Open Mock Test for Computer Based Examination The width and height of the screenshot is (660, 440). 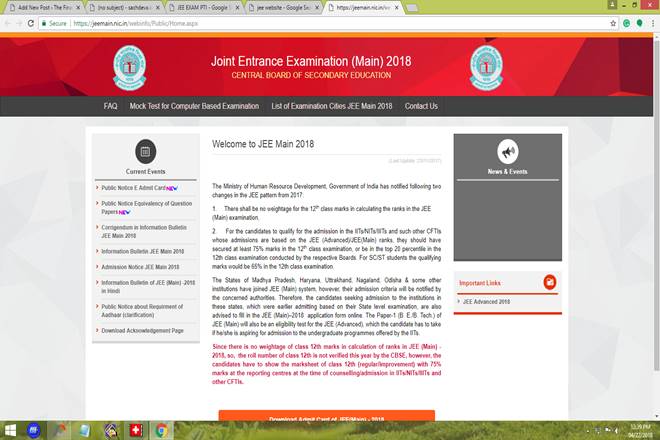195,106
